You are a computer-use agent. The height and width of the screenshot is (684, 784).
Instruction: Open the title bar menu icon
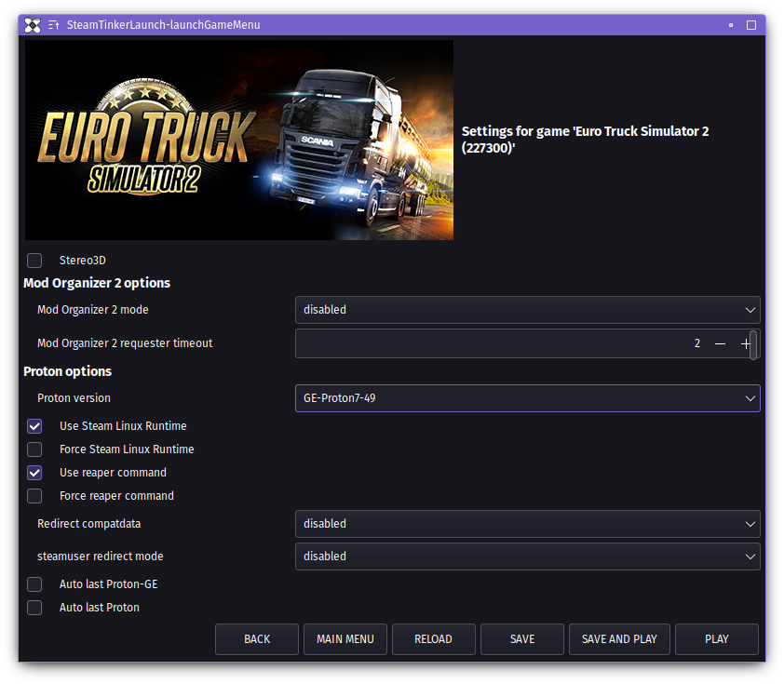(x=53, y=25)
